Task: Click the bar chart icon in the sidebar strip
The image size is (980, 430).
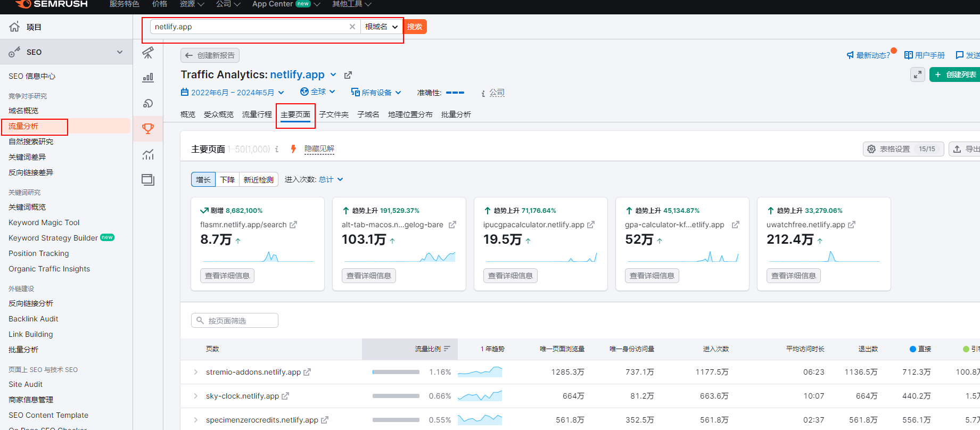Action: pyautogui.click(x=148, y=78)
